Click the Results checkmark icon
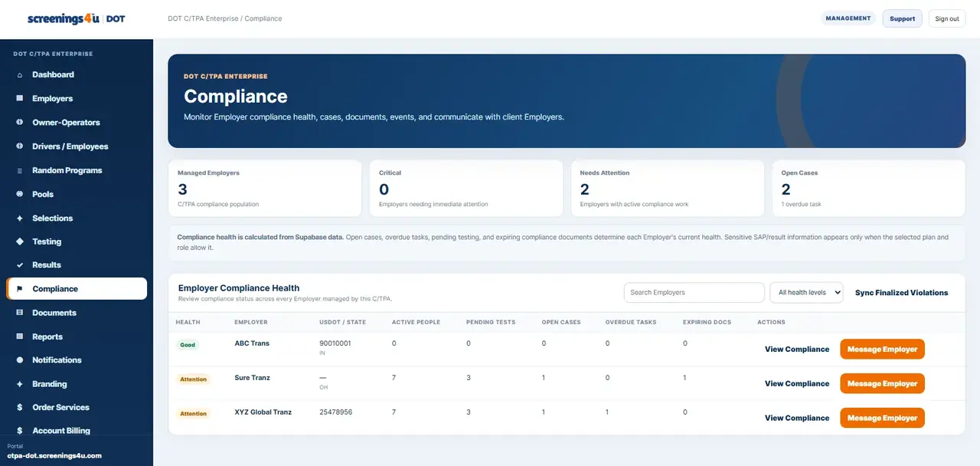Viewport: 980px width, 466px height. [x=19, y=265]
